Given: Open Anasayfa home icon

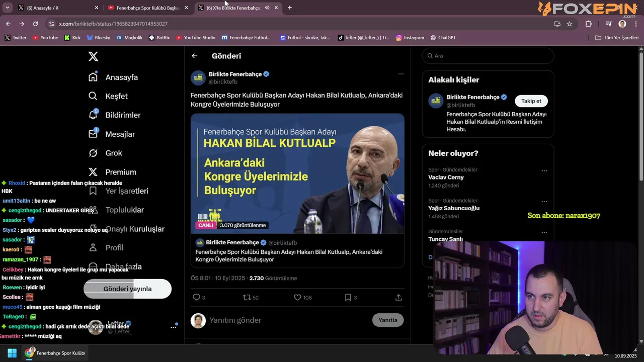Looking at the screenshot, I should pos(93,77).
